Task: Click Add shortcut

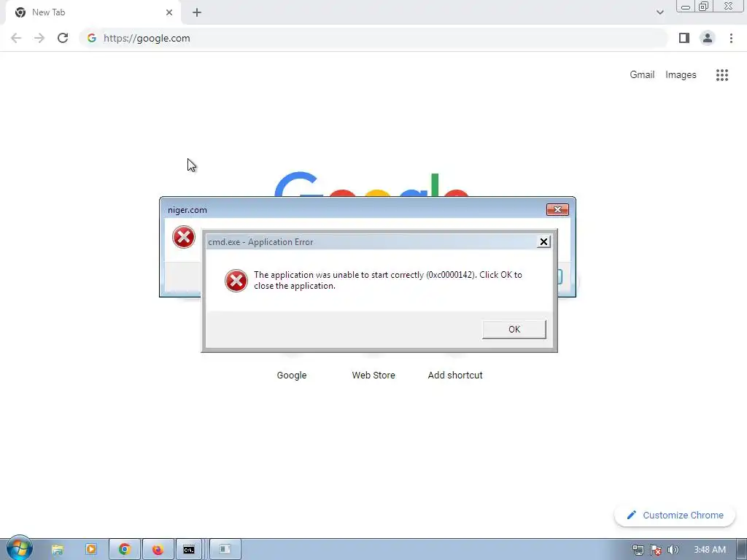Action: click(x=455, y=376)
